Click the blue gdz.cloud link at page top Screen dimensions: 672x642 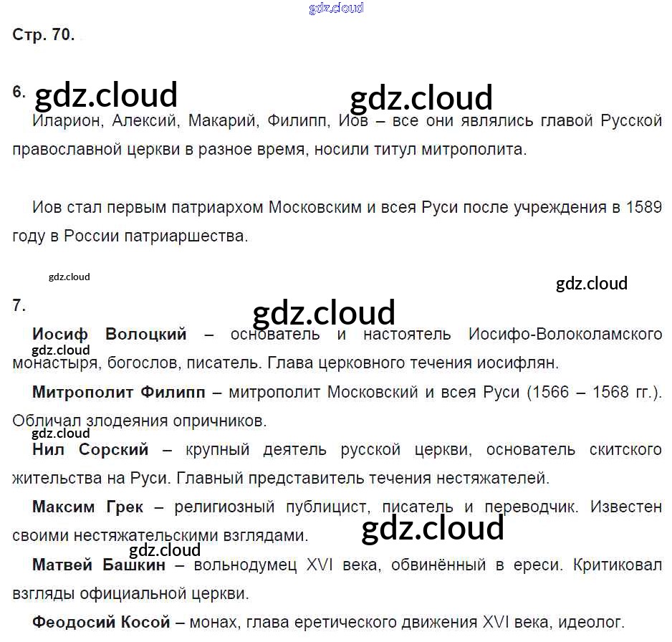[336, 8]
